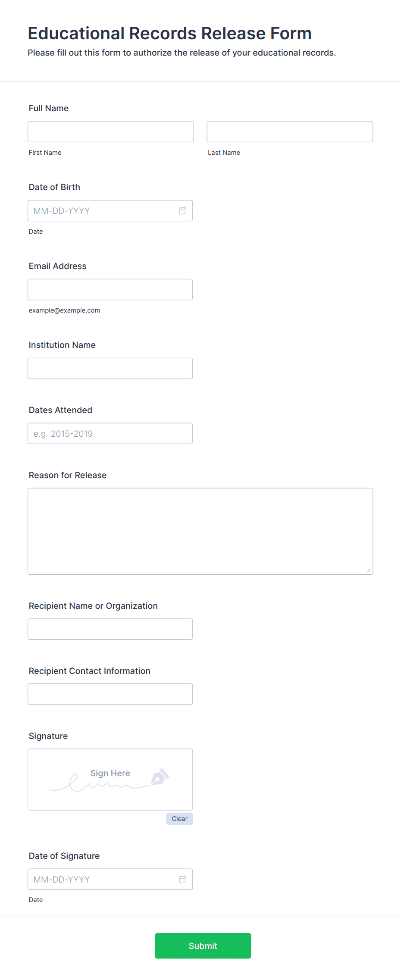Screen dimensions: 401x980
Task: Focus the Dates Attended input
Action: [x=110, y=434]
